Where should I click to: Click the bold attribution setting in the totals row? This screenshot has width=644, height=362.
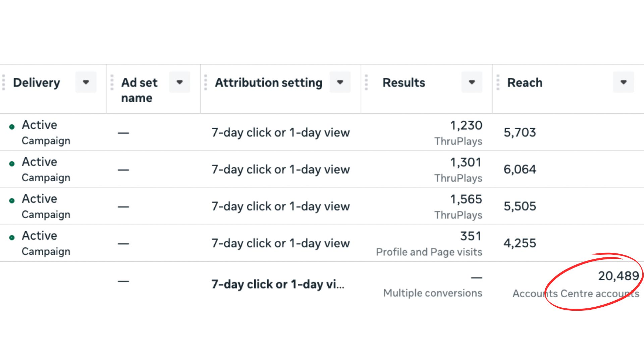pos(277,284)
